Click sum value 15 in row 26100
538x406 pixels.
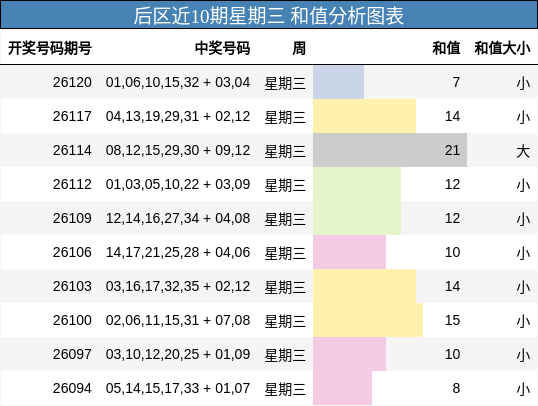(452, 320)
